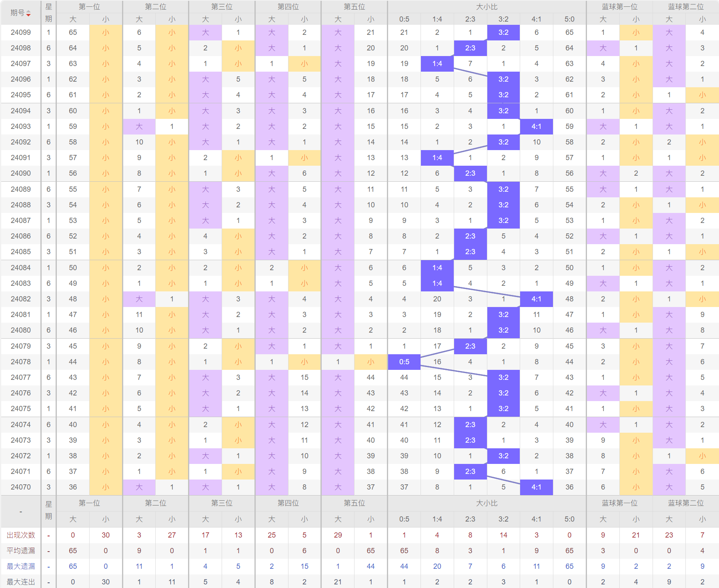Click period number 24084
The height and width of the screenshot is (588, 719).
(x=21, y=268)
